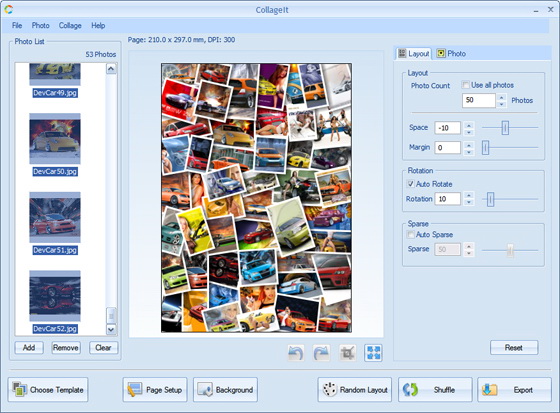
Task: Enable the Use all photos checkbox
Action: click(x=465, y=85)
